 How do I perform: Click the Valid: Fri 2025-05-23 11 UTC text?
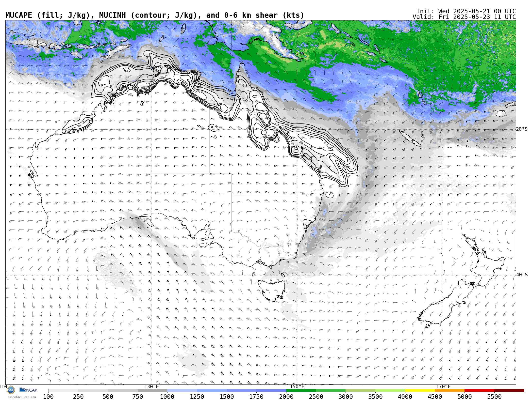[x=464, y=17]
